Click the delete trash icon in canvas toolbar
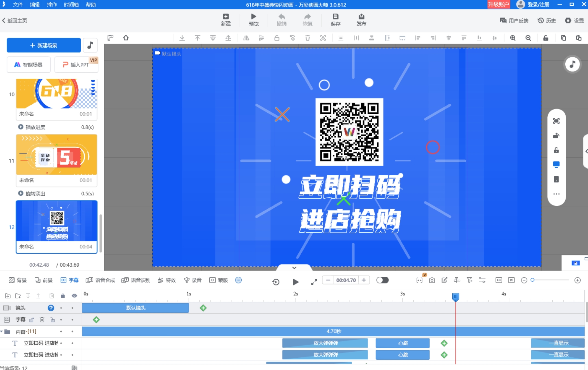 pos(307,38)
